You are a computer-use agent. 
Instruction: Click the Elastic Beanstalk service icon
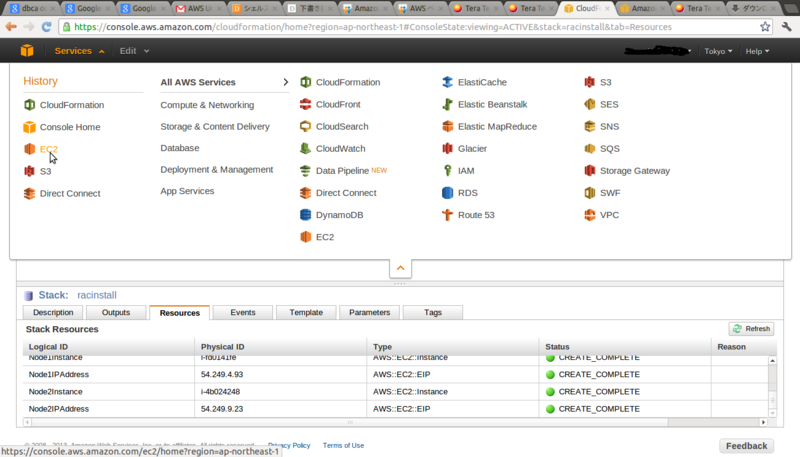pyautogui.click(x=447, y=104)
